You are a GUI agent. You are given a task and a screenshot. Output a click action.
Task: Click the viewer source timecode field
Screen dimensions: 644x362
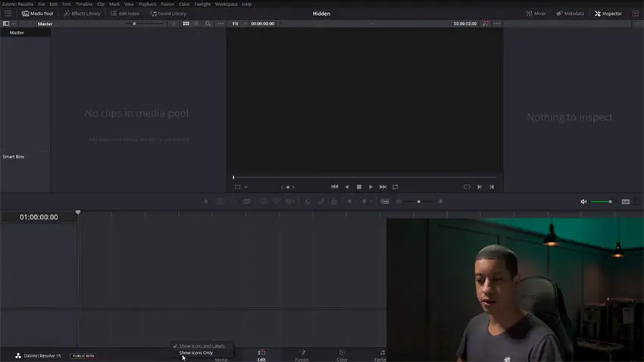pos(262,23)
